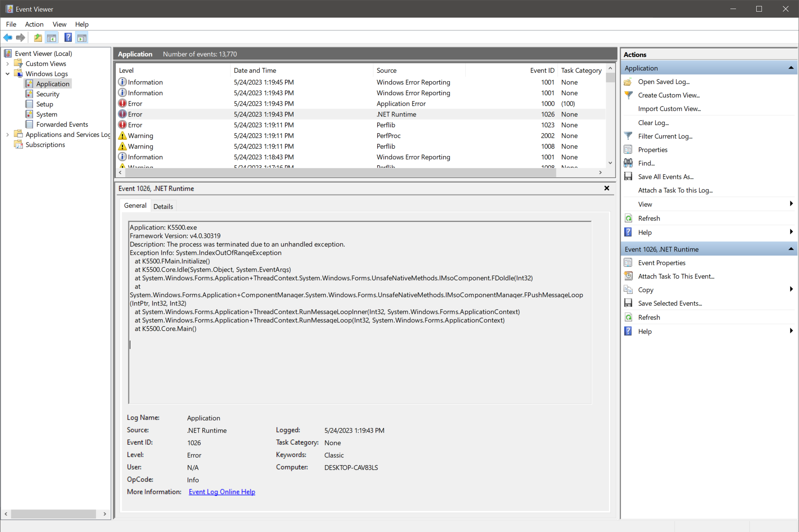
Task: Click the Back arrow toolbar icon
Action: click(8, 37)
